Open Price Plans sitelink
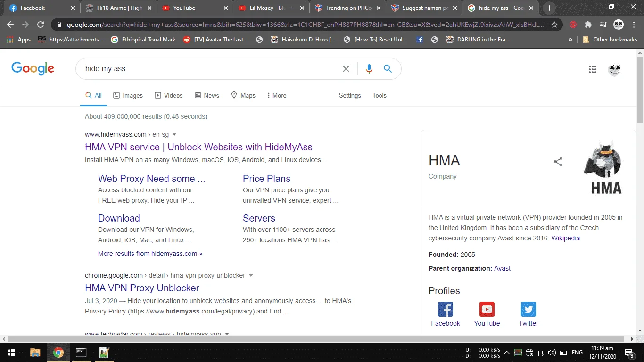 point(266,179)
